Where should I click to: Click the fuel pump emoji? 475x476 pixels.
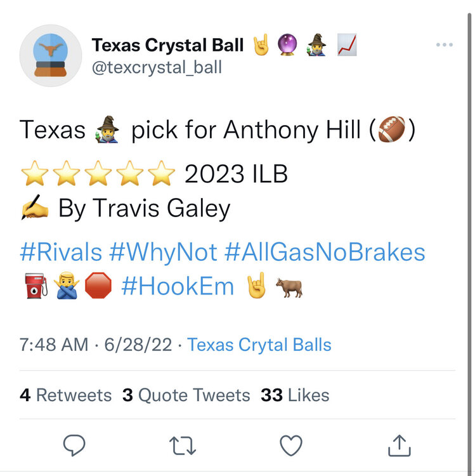36,287
